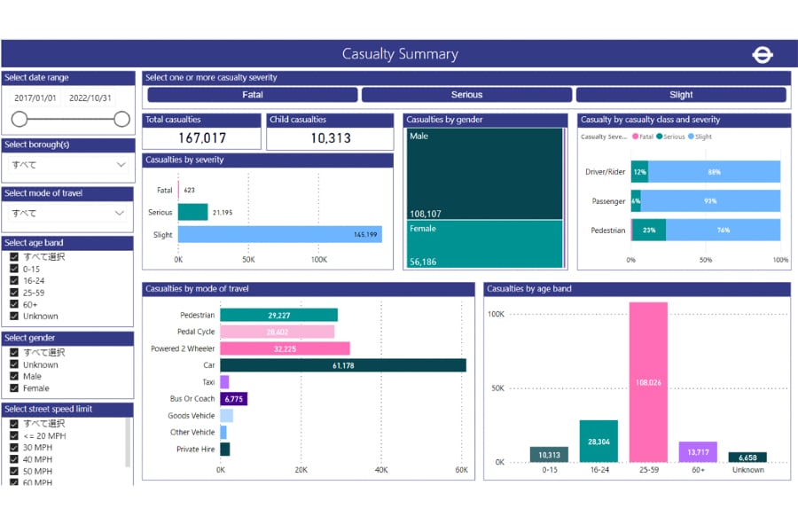The image size is (798, 532).
Task: Click the left date range slider handle
Action: (x=19, y=119)
